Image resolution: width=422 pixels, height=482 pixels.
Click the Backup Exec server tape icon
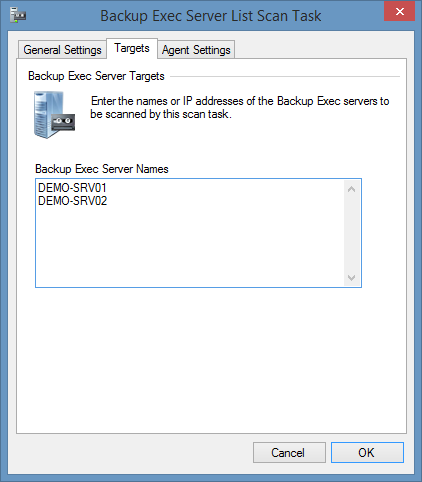(x=54, y=115)
